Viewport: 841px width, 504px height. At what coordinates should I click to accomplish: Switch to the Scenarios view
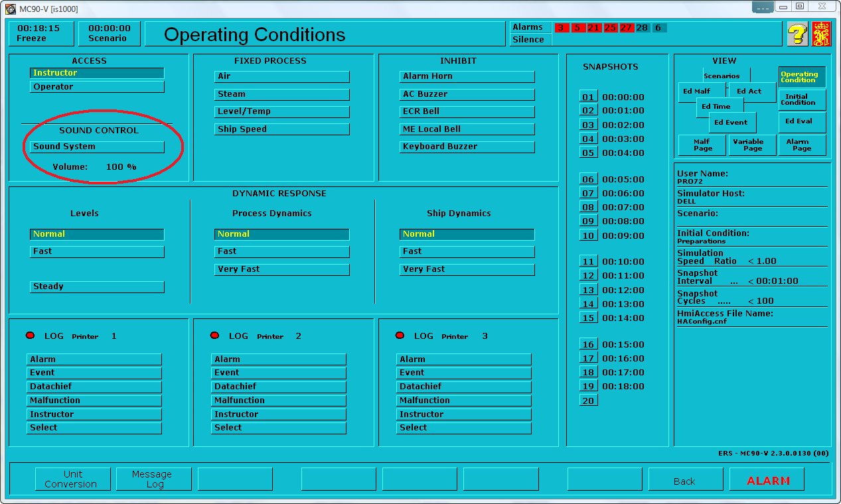point(723,76)
